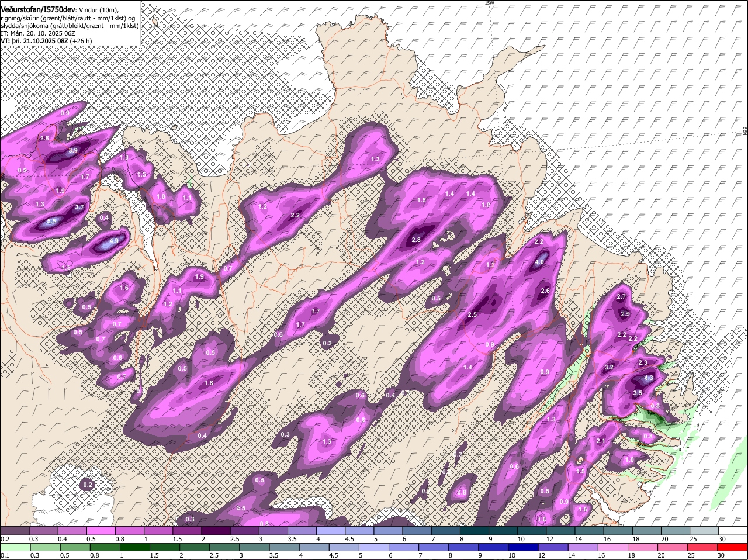This screenshot has height=560, width=748.
Task: Click the 'IT: Mán. 20. 10. 2025 06Z' line
Action: (37, 34)
